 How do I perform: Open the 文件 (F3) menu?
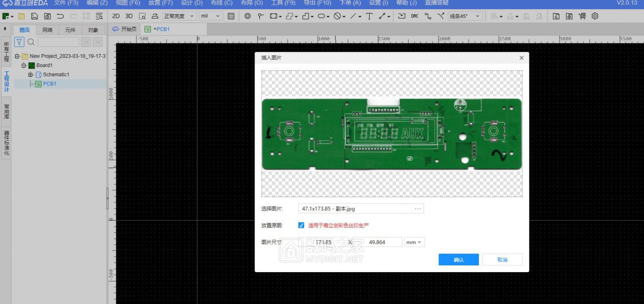[x=66, y=3]
